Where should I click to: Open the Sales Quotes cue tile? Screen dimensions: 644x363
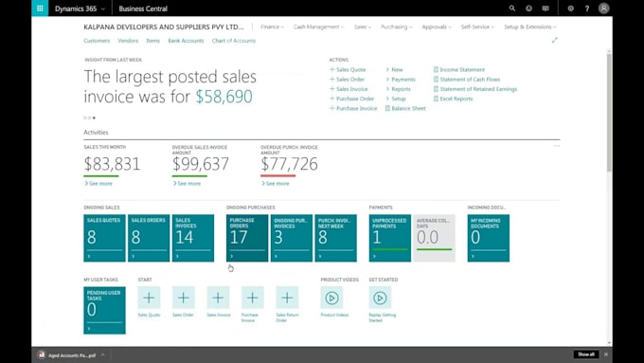coord(104,238)
